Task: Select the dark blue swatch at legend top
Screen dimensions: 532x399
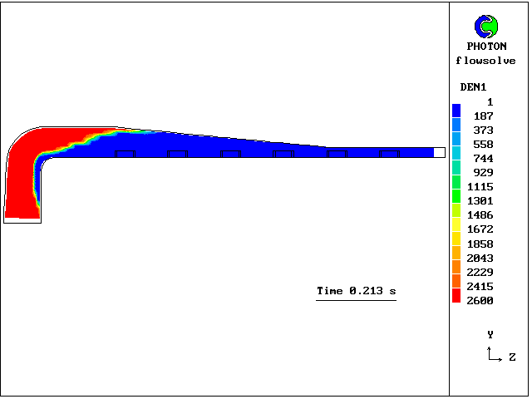Action: click(456, 110)
